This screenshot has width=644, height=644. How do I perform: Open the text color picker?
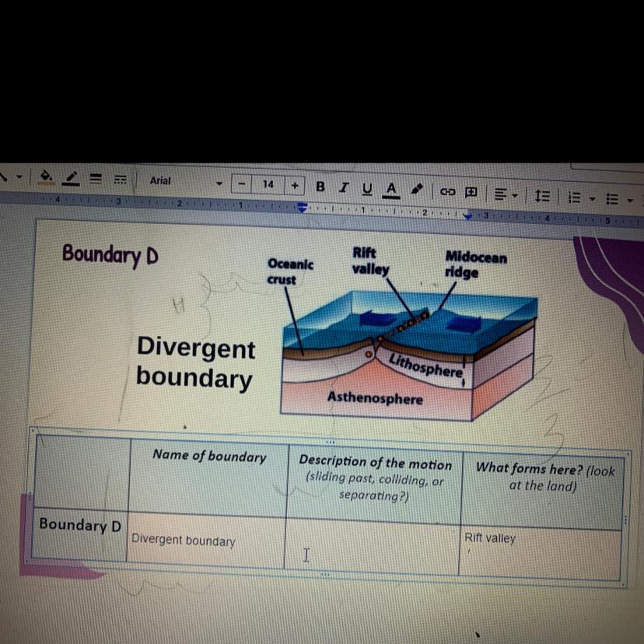pos(391,189)
